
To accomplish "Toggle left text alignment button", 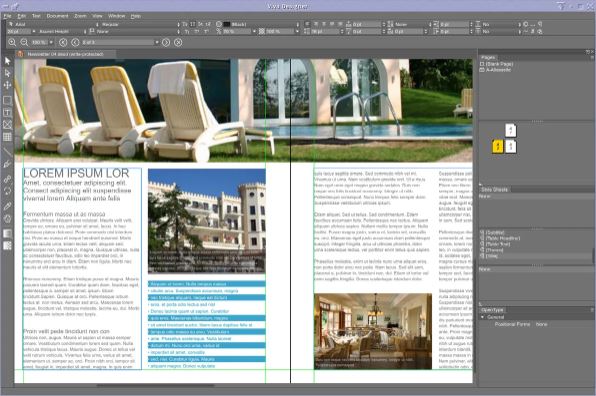I will click(x=307, y=24).
